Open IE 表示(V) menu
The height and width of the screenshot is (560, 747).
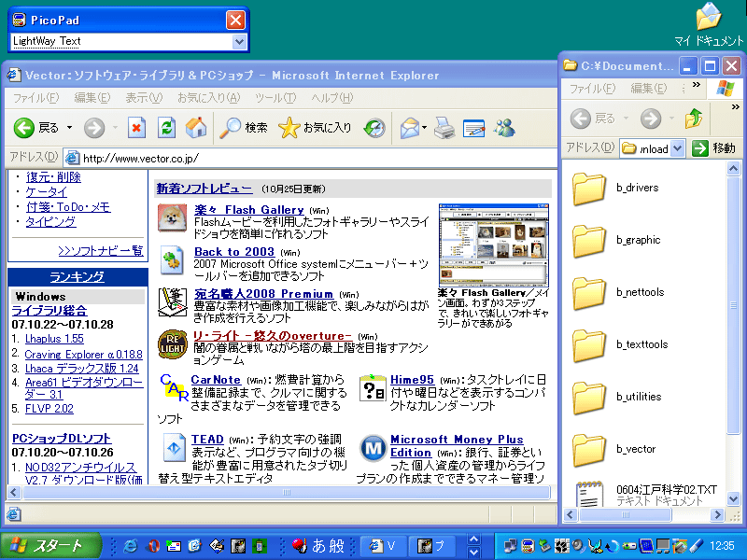point(144,98)
